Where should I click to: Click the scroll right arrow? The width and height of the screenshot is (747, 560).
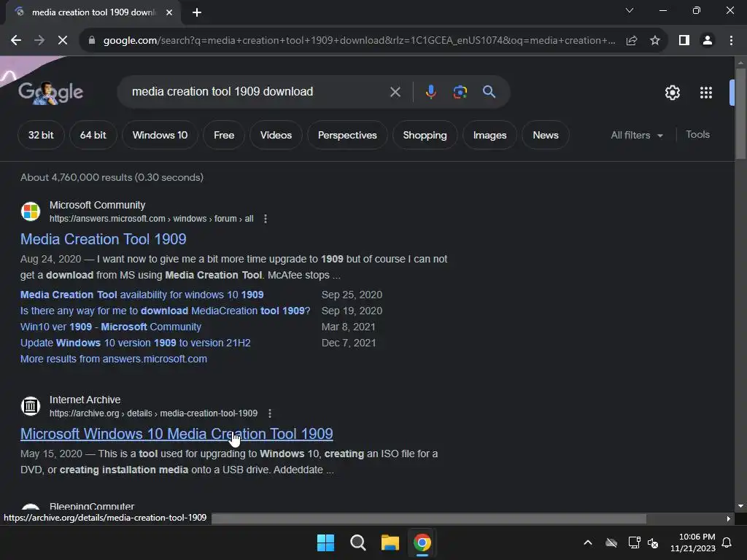(x=728, y=518)
